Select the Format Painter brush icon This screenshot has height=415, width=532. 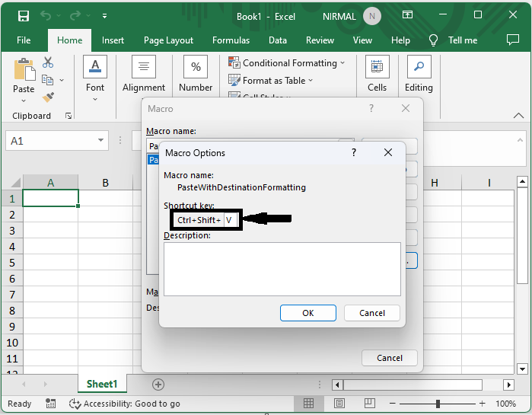click(x=48, y=97)
